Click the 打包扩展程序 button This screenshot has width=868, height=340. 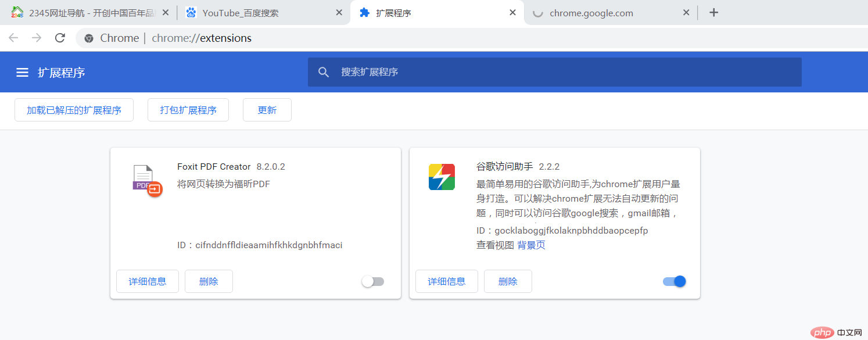(x=188, y=109)
